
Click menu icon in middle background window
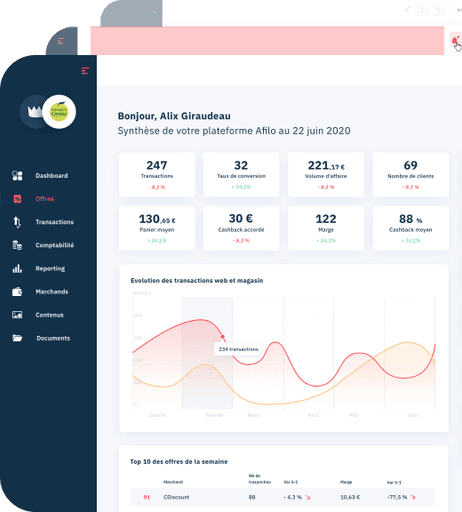(61, 41)
